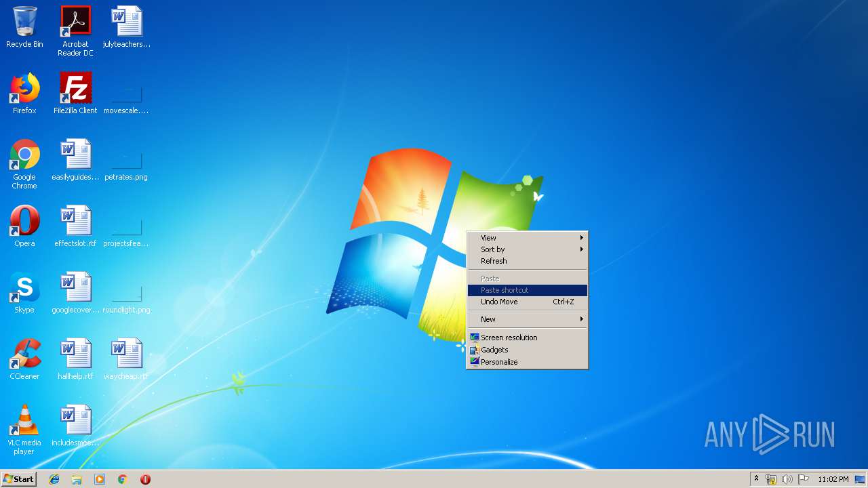Expand the New submenu
Image resolution: width=868 pixels, height=488 pixels.
pyautogui.click(x=528, y=319)
